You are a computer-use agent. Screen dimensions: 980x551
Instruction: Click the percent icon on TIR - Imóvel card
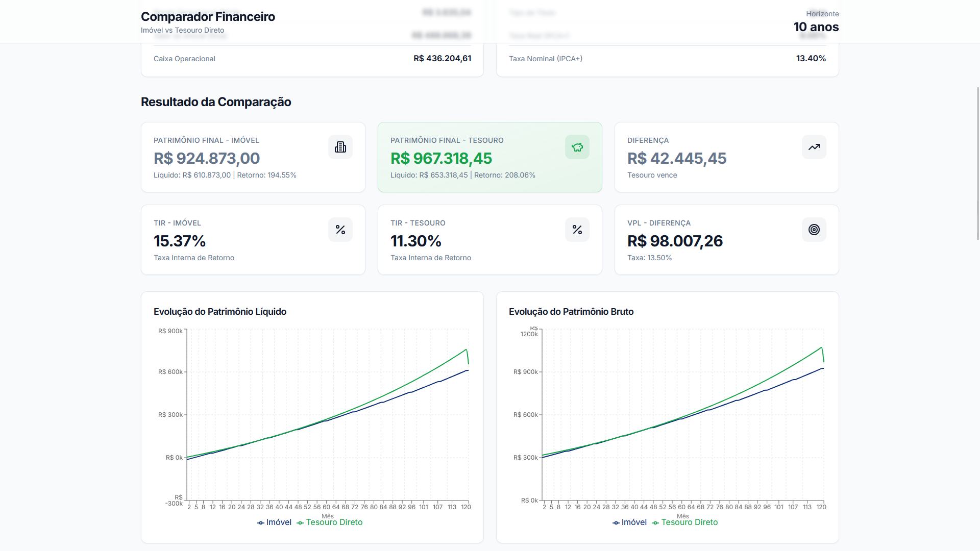click(340, 230)
